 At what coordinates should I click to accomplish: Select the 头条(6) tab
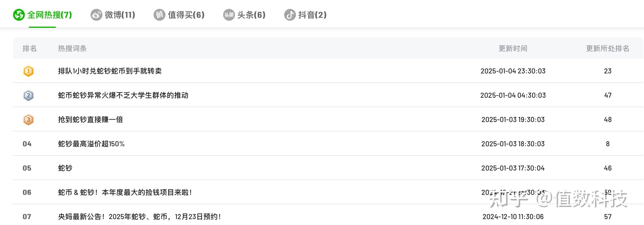(251, 15)
